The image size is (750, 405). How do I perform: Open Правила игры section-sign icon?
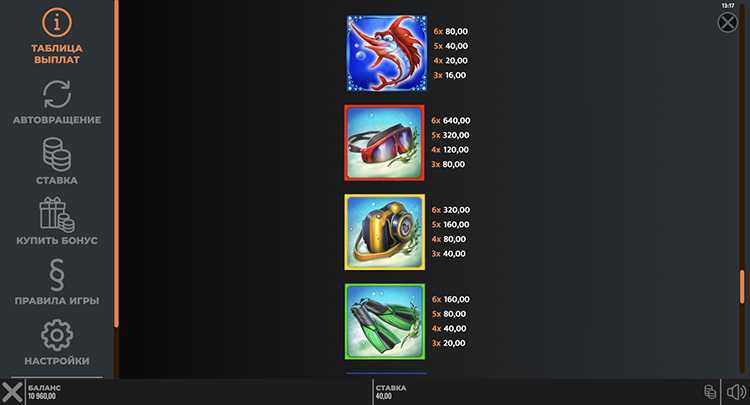57,275
